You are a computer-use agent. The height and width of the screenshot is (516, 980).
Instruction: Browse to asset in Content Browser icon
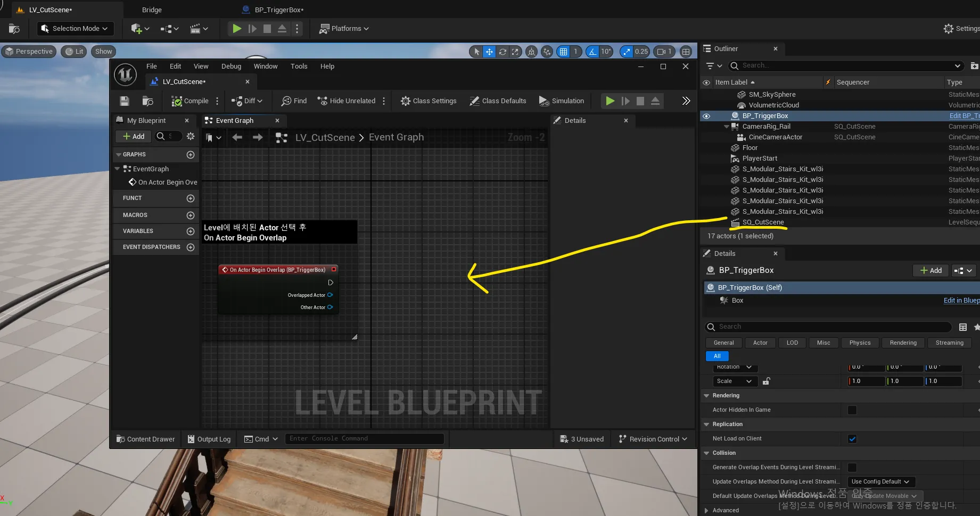click(148, 101)
